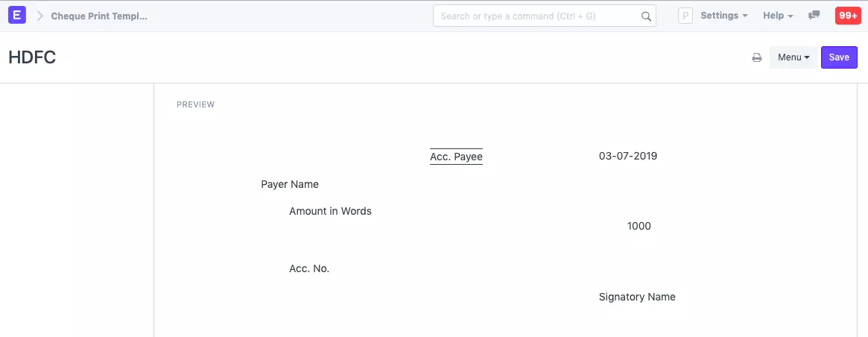Click the printer icon
Viewport: 868px width, 337px height.
click(x=757, y=57)
